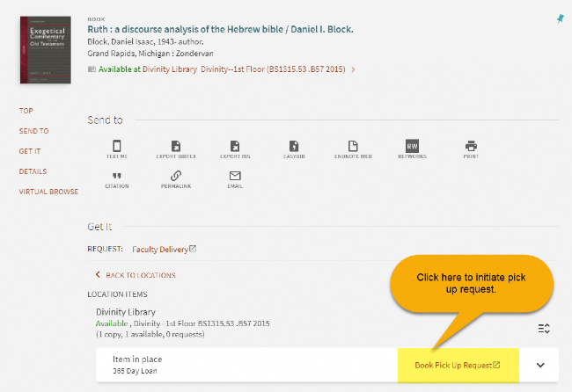This screenshot has height=392, width=572.
Task: Select the 365 Day Loan text
Action: [135, 371]
